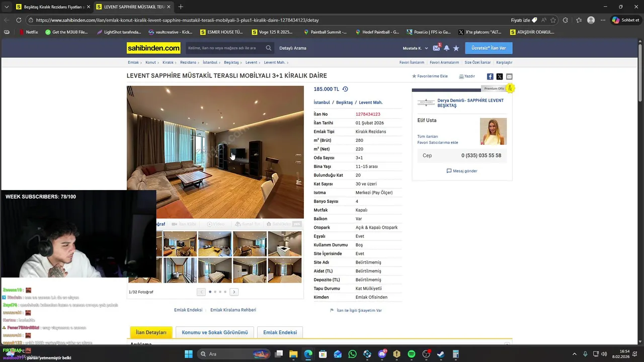Click Mesaj gönder link
This screenshot has width=644, height=362.
coord(462,171)
